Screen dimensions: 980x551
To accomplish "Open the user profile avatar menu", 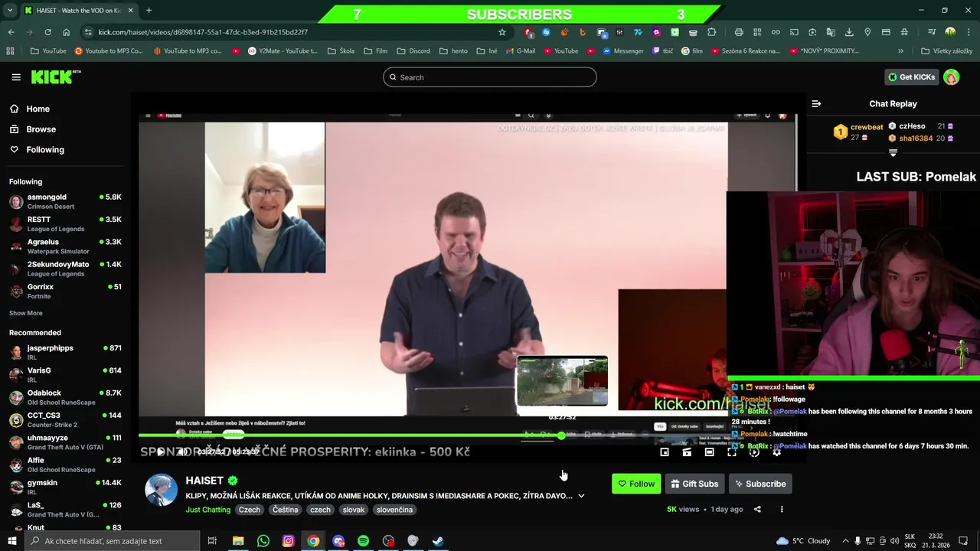I will point(951,77).
